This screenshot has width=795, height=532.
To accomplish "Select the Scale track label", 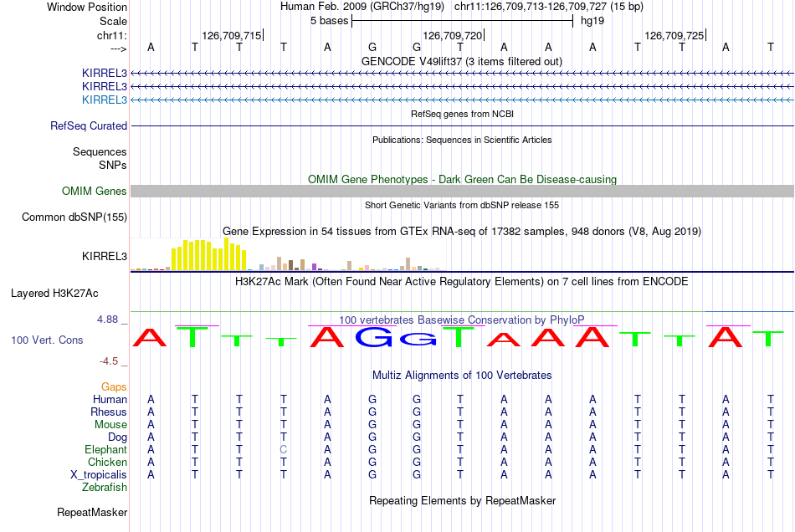I will pos(113,21).
